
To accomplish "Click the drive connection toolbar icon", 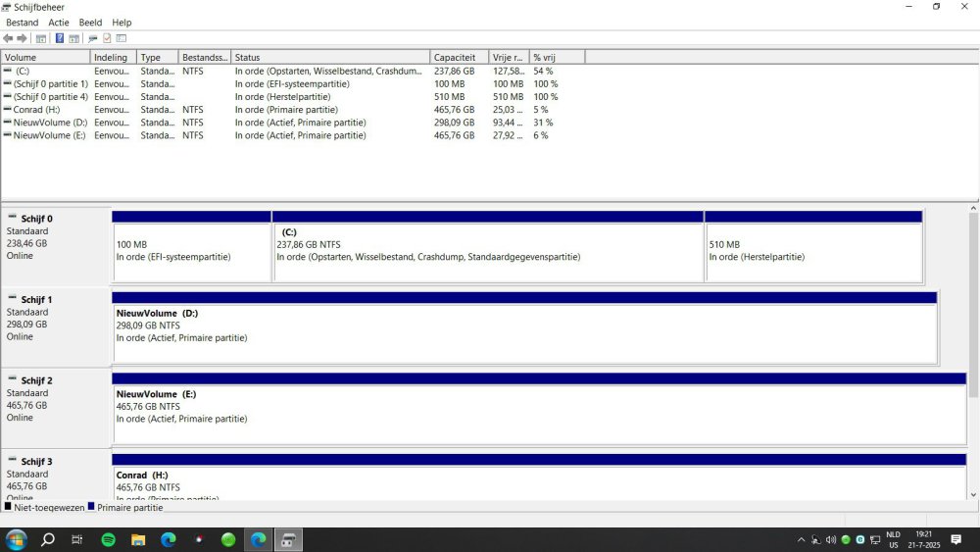I will (x=92, y=39).
